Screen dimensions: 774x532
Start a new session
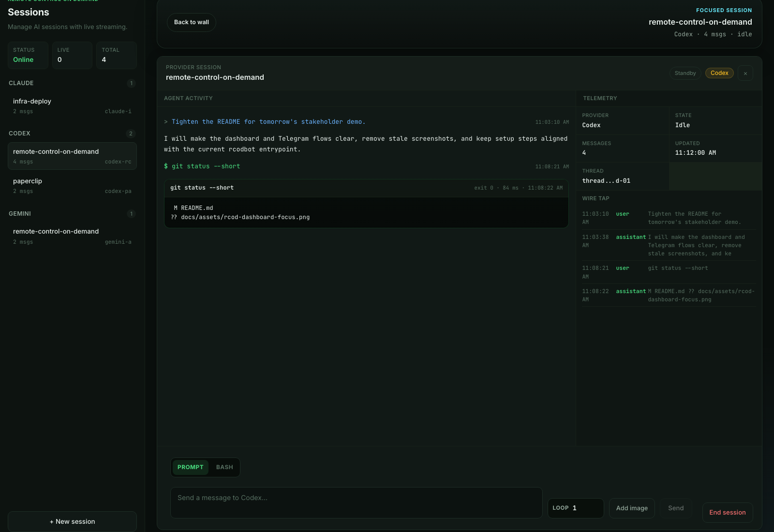(x=72, y=521)
